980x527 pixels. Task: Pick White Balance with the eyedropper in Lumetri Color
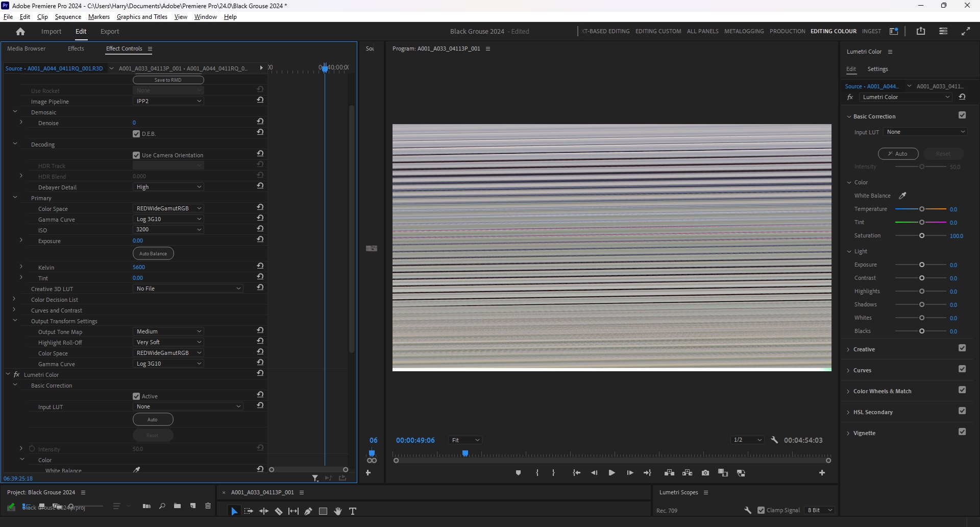coord(902,196)
